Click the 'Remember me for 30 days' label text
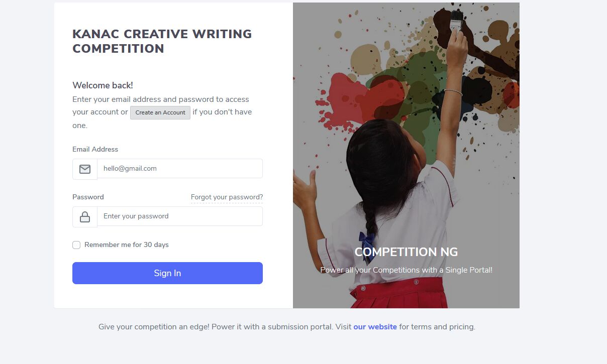This screenshot has width=607, height=364. 127,245
